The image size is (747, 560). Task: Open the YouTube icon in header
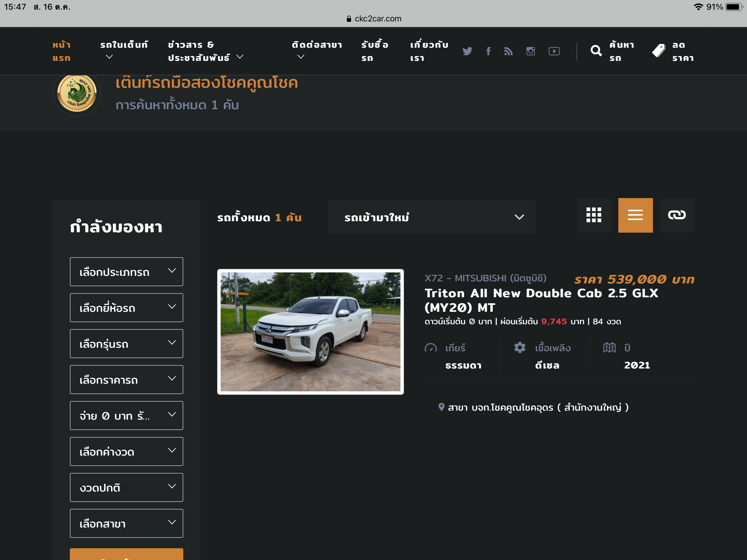tap(554, 51)
